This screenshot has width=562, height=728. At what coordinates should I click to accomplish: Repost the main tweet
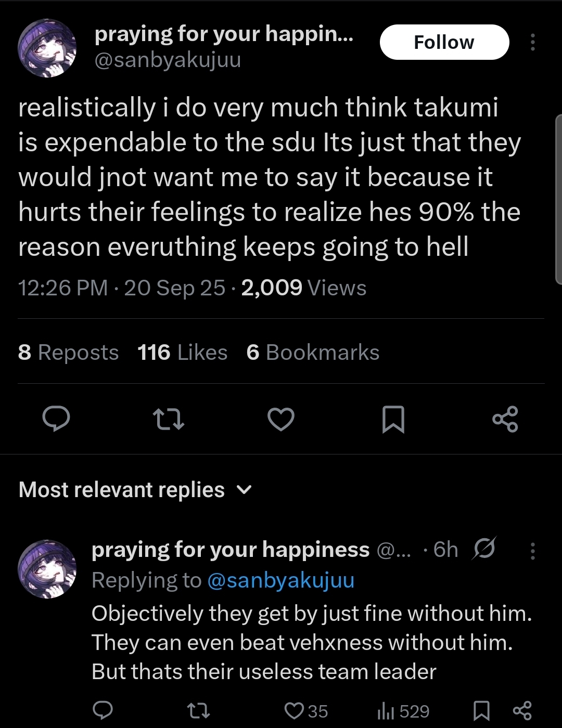168,419
